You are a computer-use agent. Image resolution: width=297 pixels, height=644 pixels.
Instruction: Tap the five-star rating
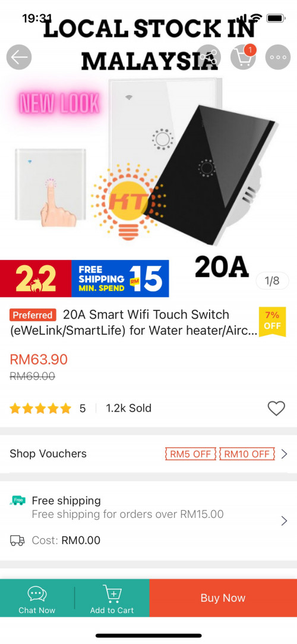[x=40, y=409]
